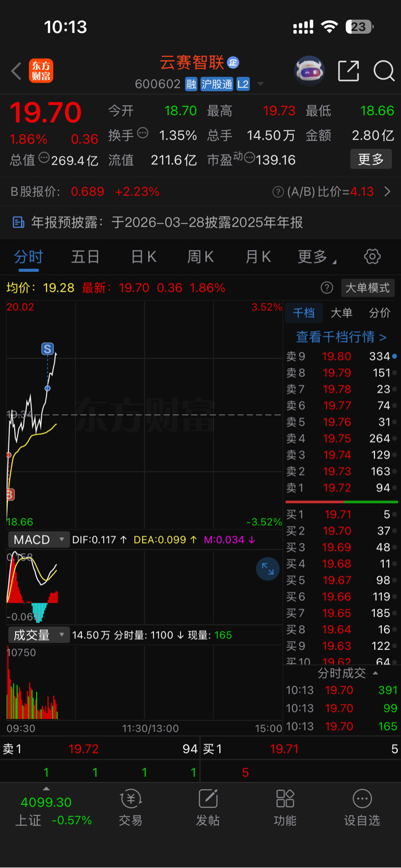Tap 卖9 row at 19.80

tap(341, 356)
